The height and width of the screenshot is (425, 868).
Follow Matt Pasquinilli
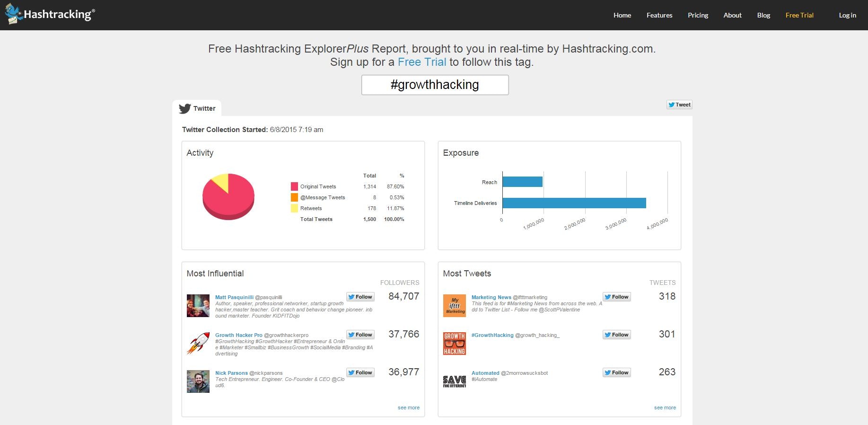coord(360,297)
